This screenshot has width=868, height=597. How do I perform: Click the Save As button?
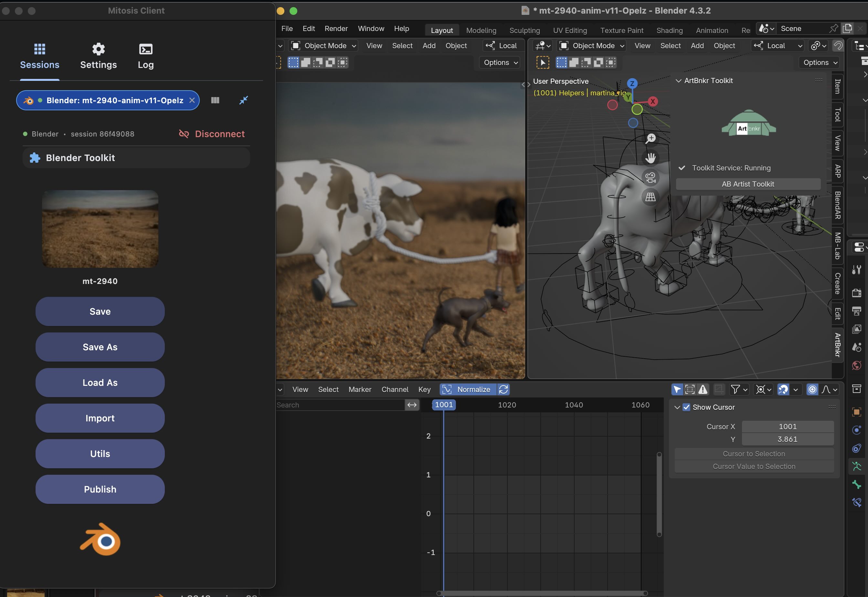100,347
